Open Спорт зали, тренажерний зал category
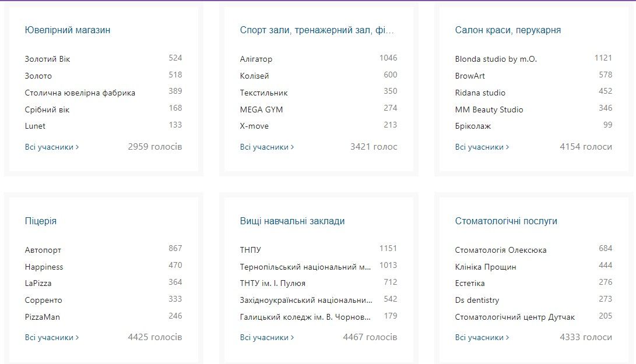 point(317,30)
